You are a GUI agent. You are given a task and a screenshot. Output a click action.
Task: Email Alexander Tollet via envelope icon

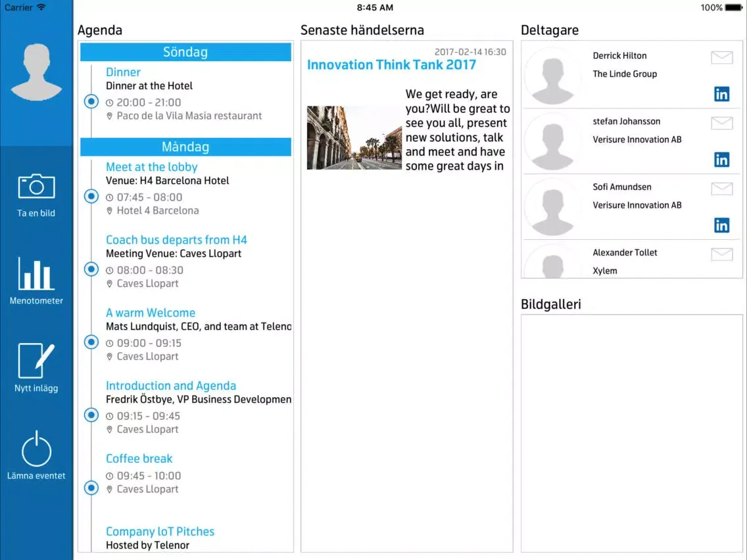click(722, 254)
